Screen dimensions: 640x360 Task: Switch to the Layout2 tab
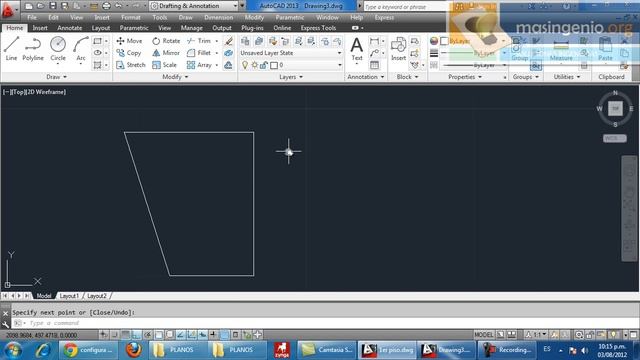point(97,296)
